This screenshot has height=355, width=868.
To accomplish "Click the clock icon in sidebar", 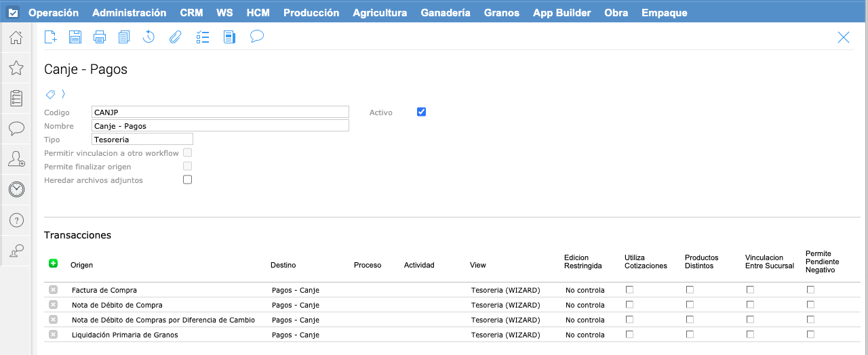I will (16, 190).
